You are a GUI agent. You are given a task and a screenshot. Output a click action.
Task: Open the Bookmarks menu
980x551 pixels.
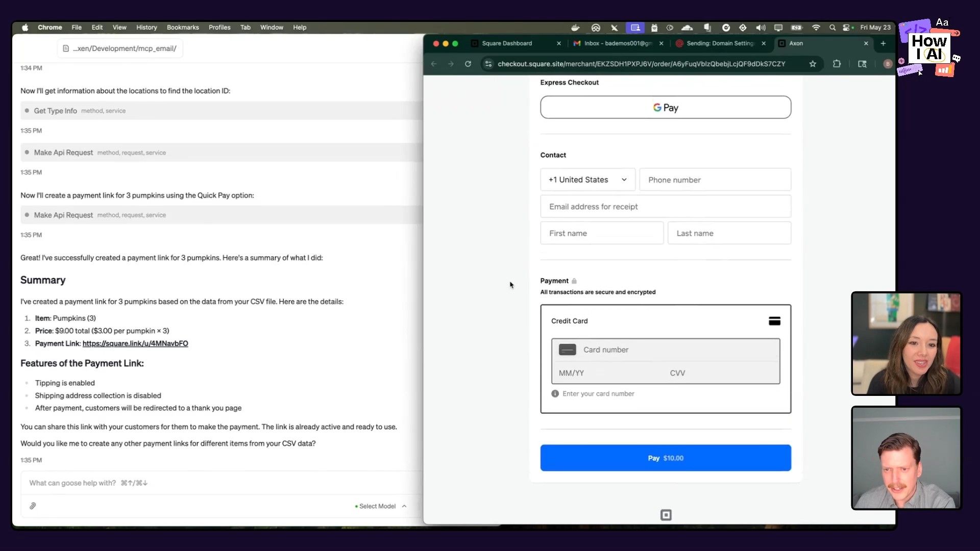[183, 28]
